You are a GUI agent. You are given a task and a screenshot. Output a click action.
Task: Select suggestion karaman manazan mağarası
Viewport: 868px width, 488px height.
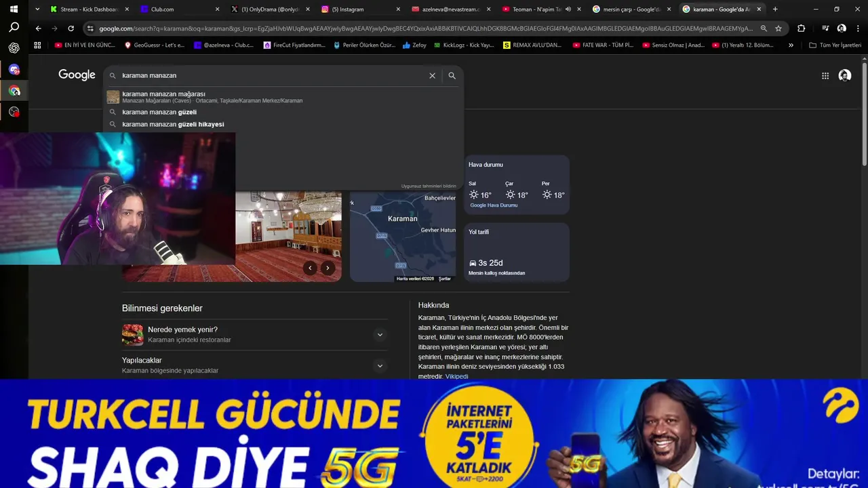coord(283,97)
